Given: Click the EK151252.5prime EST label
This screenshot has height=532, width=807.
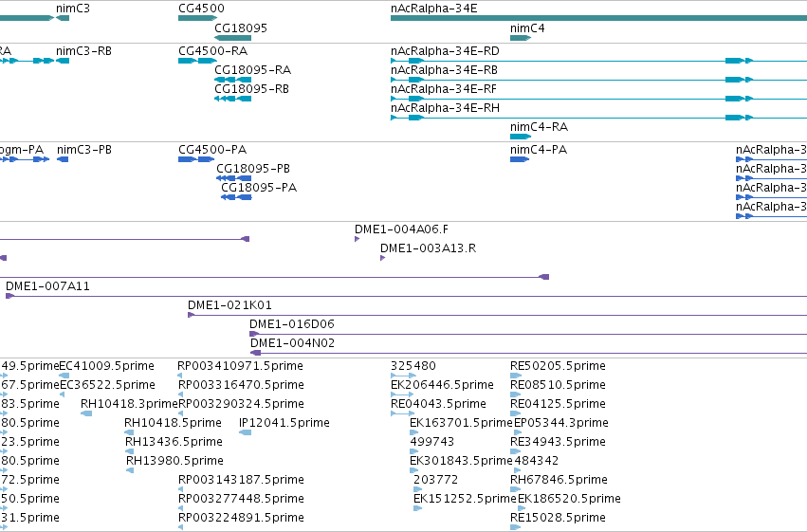Looking at the screenshot, I should point(465,499).
